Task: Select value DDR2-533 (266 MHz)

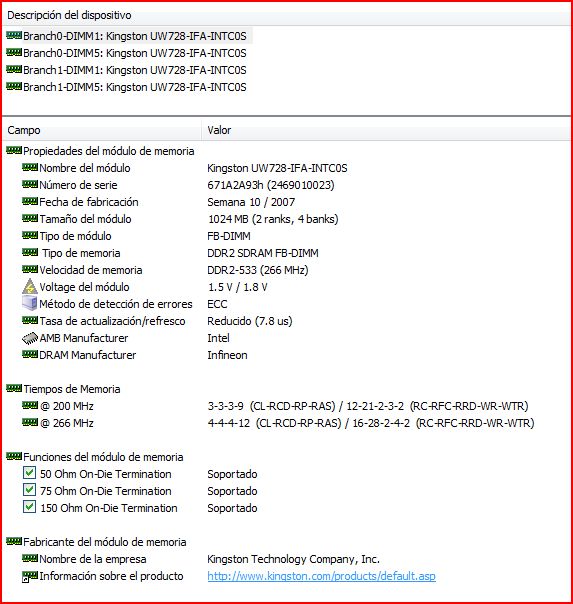Action: (258, 270)
